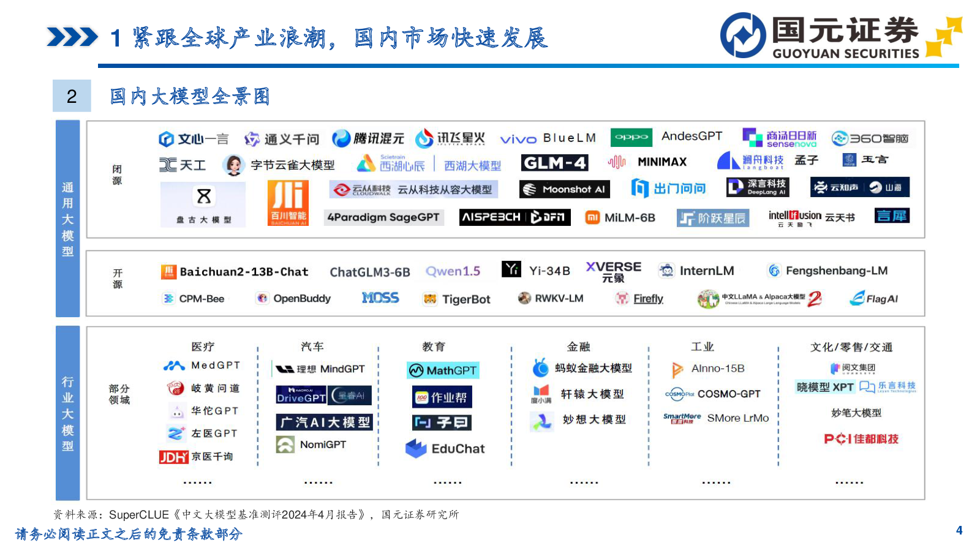This screenshot has height=551, width=980.
Task: Click the JDH 京医千询 logo
Action: tap(174, 457)
